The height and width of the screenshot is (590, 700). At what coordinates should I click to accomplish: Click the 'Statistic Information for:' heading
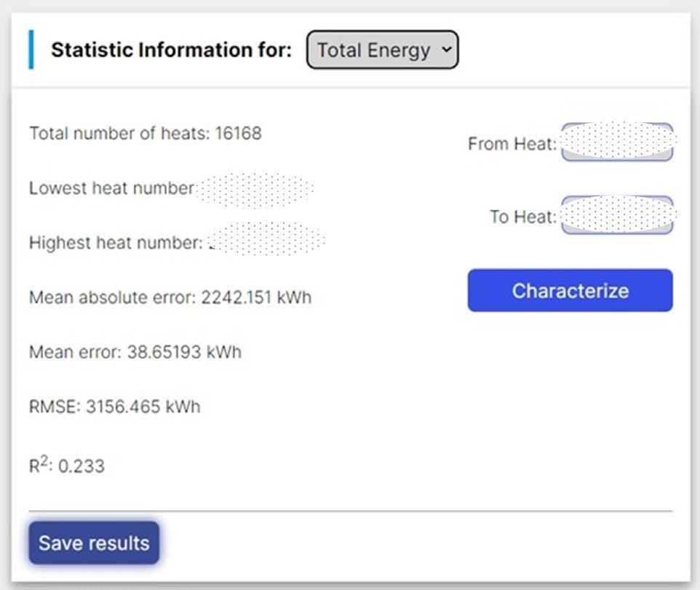tap(171, 50)
